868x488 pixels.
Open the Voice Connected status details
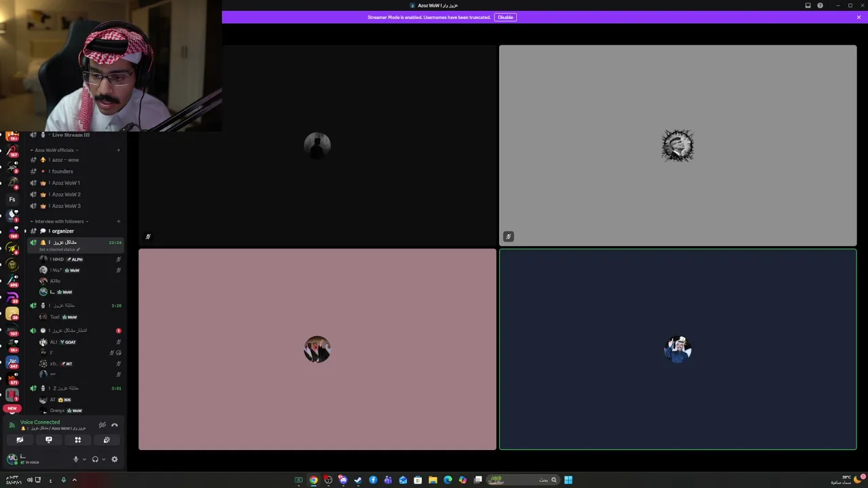[40, 422]
